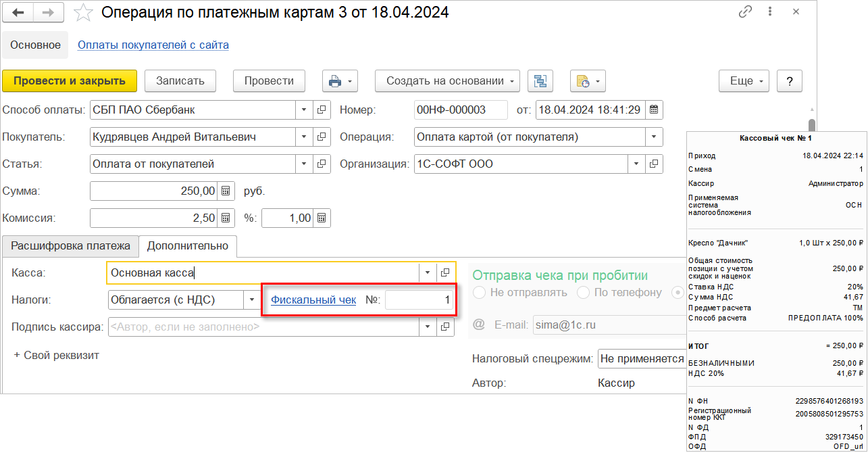Screen dimensions: 868x453
Task: Click the favorites star icon
Action: coord(84,12)
